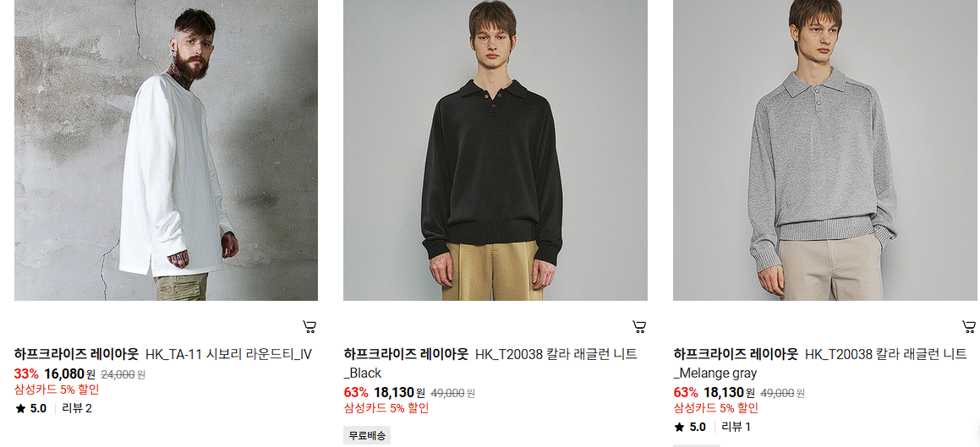This screenshot has height=447, width=980.
Task: Open gray polo knit product image
Action: (826, 150)
